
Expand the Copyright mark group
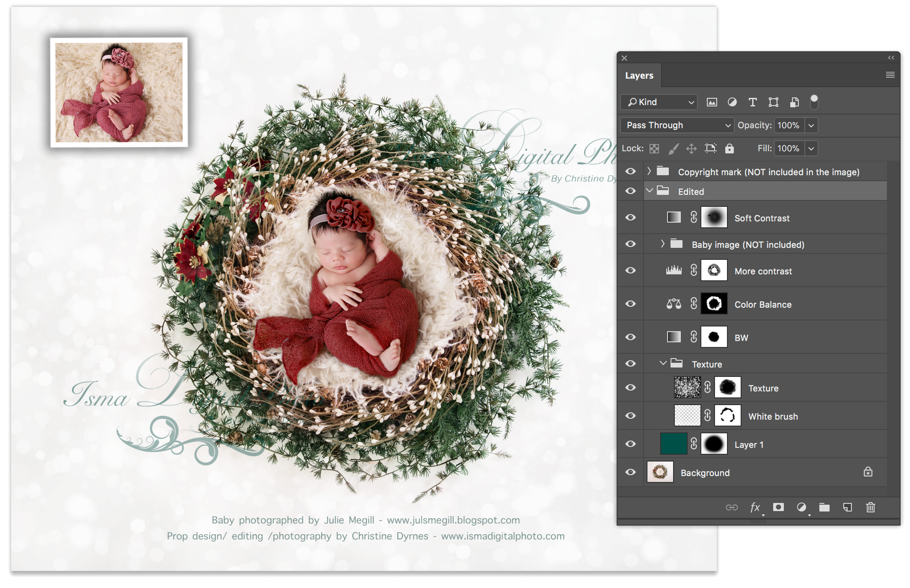coord(649,171)
